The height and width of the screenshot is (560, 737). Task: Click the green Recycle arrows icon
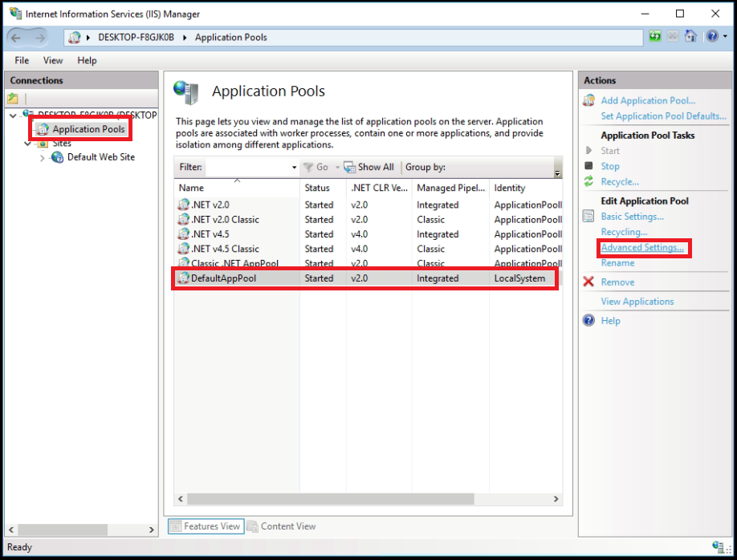(x=588, y=181)
